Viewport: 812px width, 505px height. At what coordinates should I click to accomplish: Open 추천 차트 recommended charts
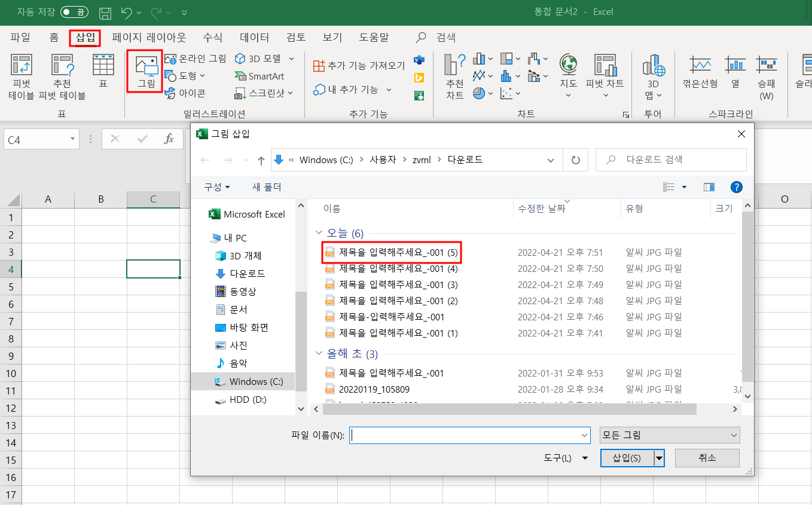pyautogui.click(x=454, y=76)
